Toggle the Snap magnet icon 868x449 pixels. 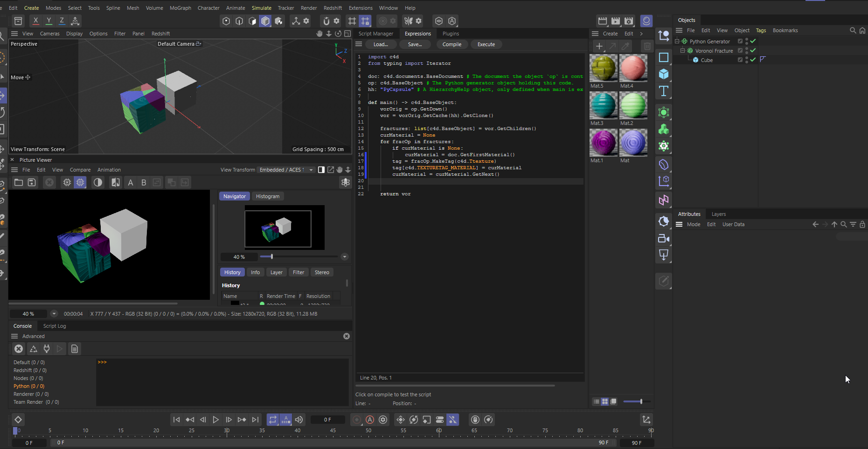[326, 21]
